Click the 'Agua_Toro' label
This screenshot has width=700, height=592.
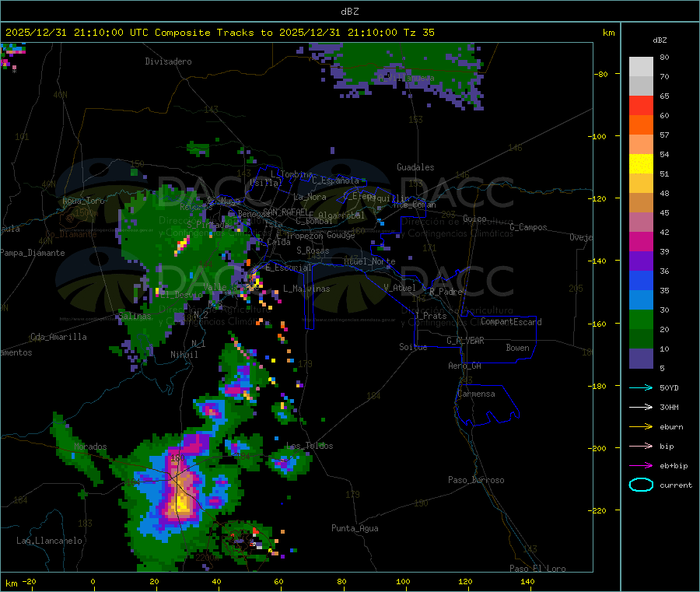83,201
